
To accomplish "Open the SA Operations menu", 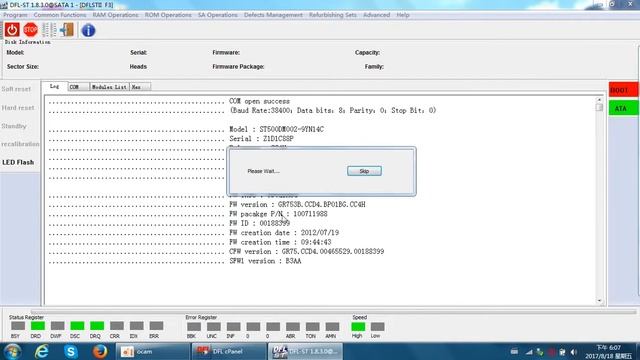I will (218, 15).
